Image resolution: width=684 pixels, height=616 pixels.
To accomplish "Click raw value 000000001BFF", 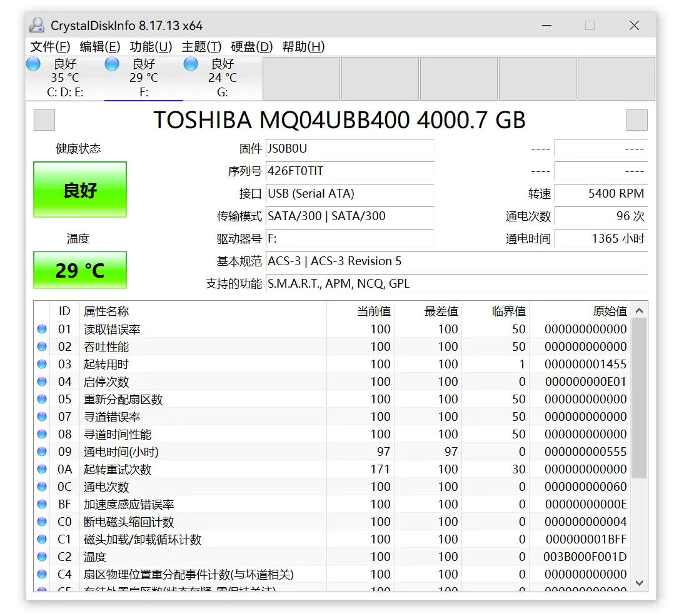I will [586, 540].
